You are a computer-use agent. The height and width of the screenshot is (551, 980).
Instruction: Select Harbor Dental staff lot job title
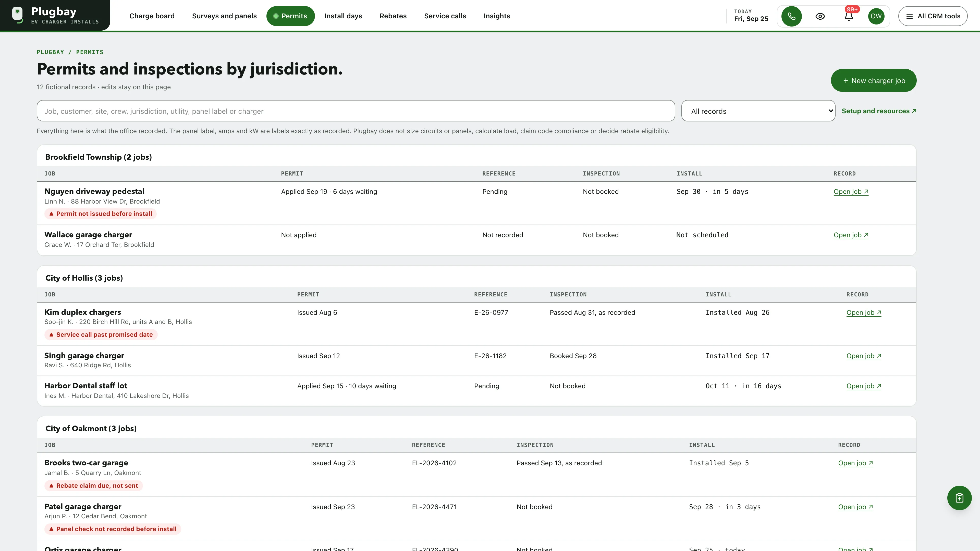85,386
